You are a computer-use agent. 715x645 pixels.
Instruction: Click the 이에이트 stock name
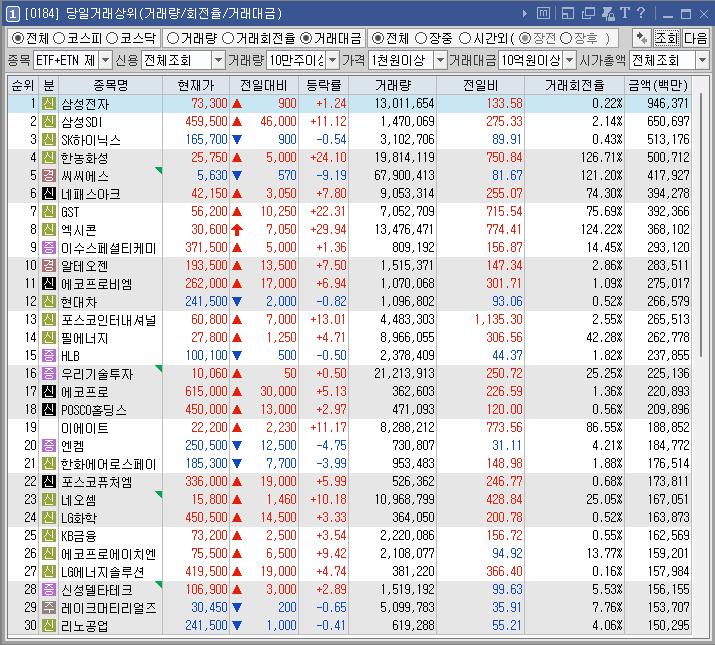coord(85,428)
